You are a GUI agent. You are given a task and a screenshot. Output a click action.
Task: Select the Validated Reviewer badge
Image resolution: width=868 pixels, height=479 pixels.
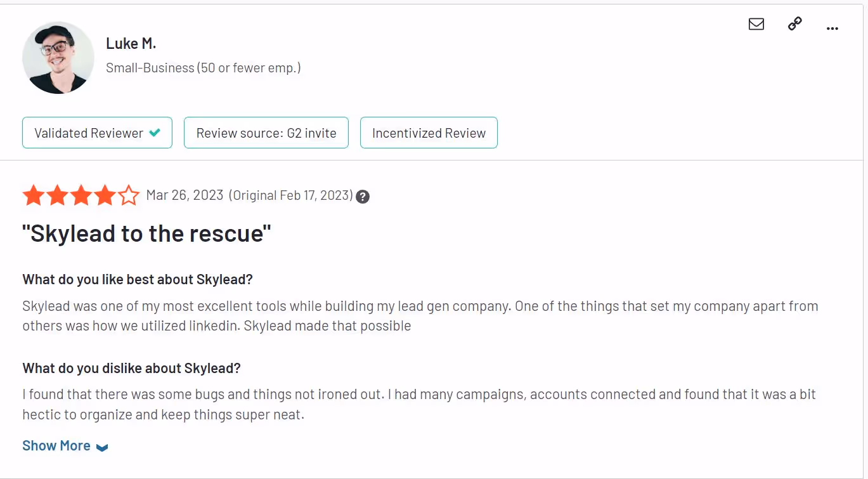point(97,133)
